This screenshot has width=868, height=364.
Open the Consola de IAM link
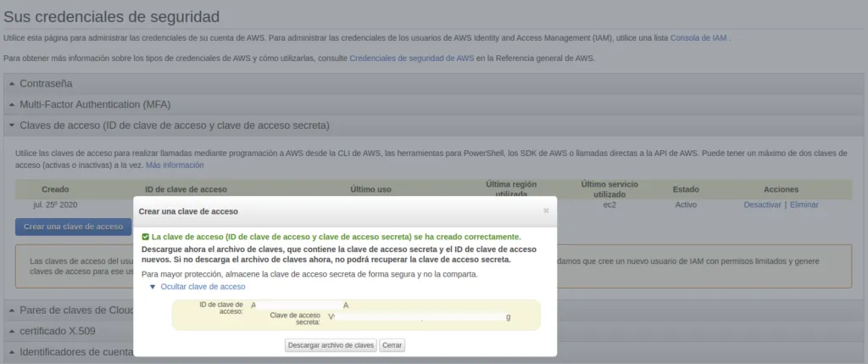[698, 38]
